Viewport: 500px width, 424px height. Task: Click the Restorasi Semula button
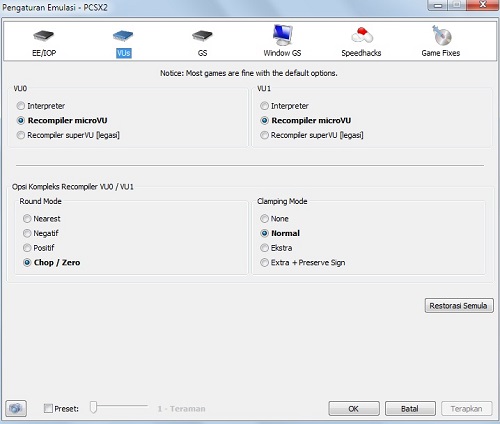point(459,305)
